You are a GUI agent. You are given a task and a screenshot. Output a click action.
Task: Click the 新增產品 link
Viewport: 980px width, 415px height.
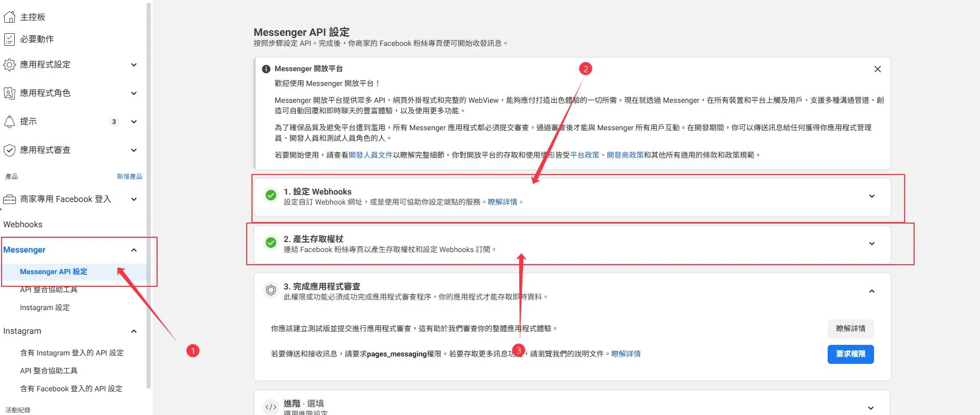pos(130,177)
